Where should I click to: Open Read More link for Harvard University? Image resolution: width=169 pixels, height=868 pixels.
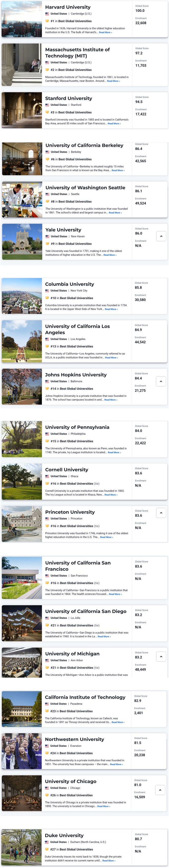pos(105,33)
